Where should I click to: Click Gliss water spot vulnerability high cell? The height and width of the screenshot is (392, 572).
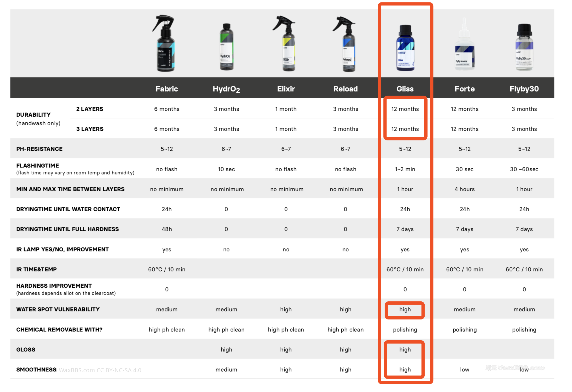[x=405, y=309]
